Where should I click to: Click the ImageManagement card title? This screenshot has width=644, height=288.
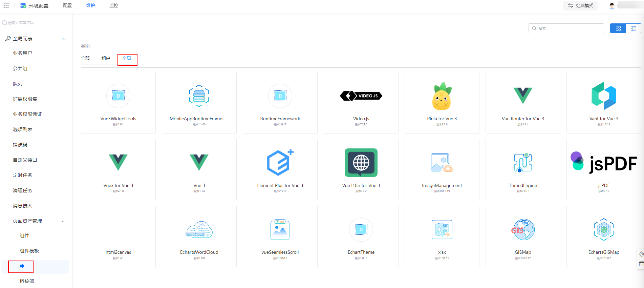tap(442, 185)
